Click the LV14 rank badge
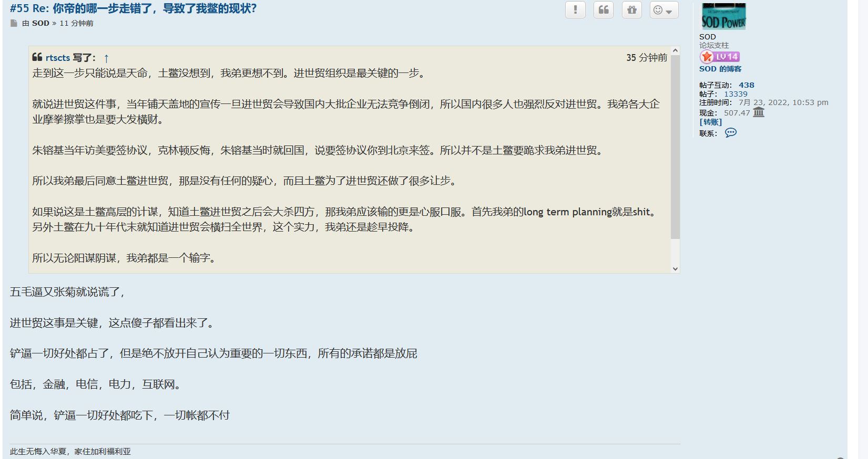 pos(720,57)
